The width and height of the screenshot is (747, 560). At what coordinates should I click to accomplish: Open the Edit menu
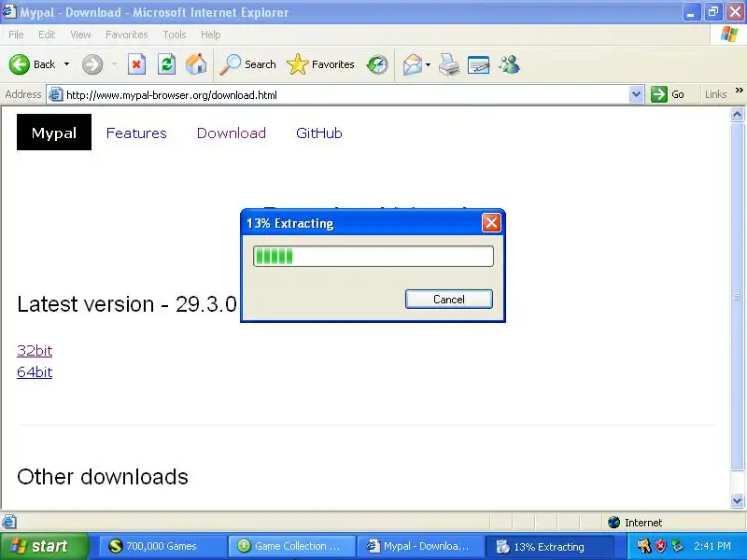coord(47,35)
